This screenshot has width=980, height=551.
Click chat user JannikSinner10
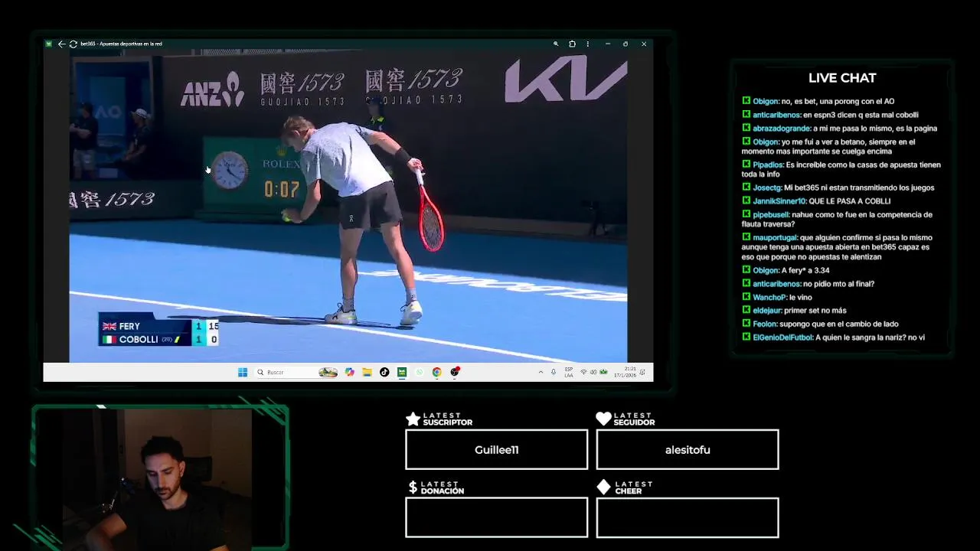(779, 201)
